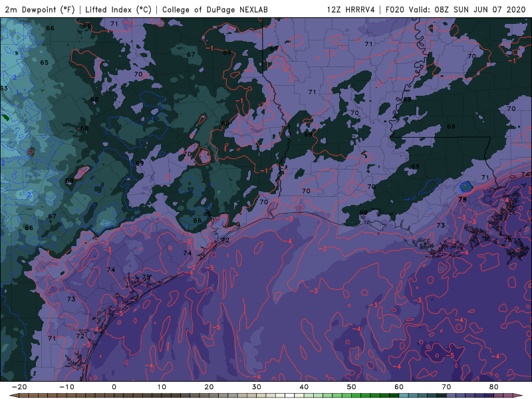The width and height of the screenshot is (532, 399).
Task: Click the "75" dewpoint value on the map
Action: [x=146, y=277]
